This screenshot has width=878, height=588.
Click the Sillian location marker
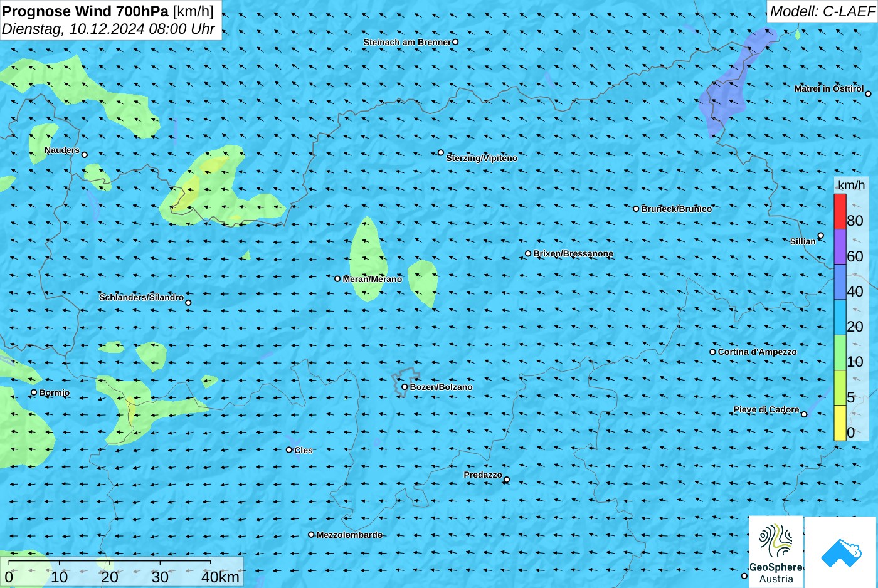tap(820, 236)
